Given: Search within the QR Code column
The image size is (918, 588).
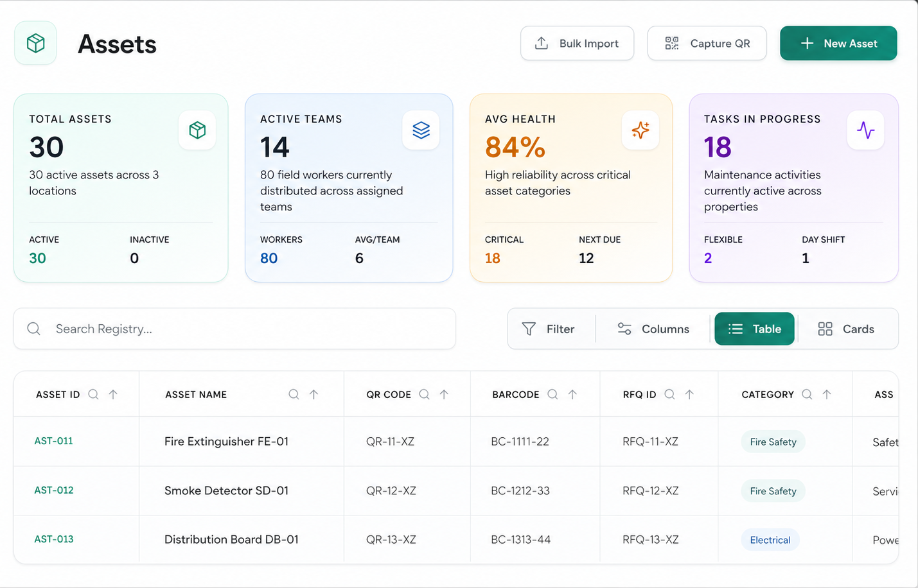Looking at the screenshot, I should (424, 394).
